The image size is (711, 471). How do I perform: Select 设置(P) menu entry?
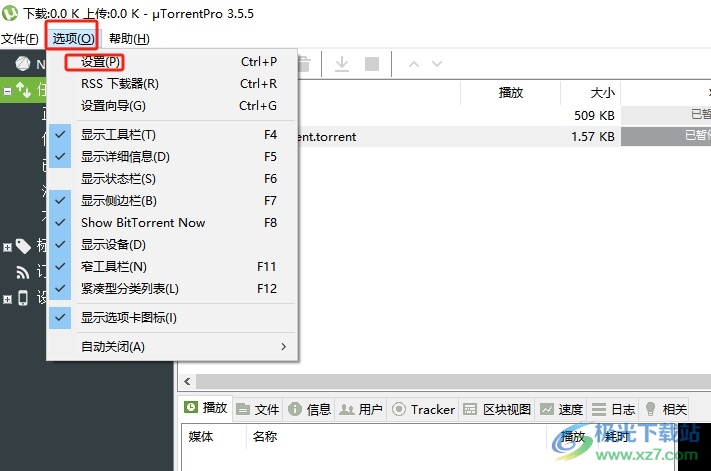173,62
